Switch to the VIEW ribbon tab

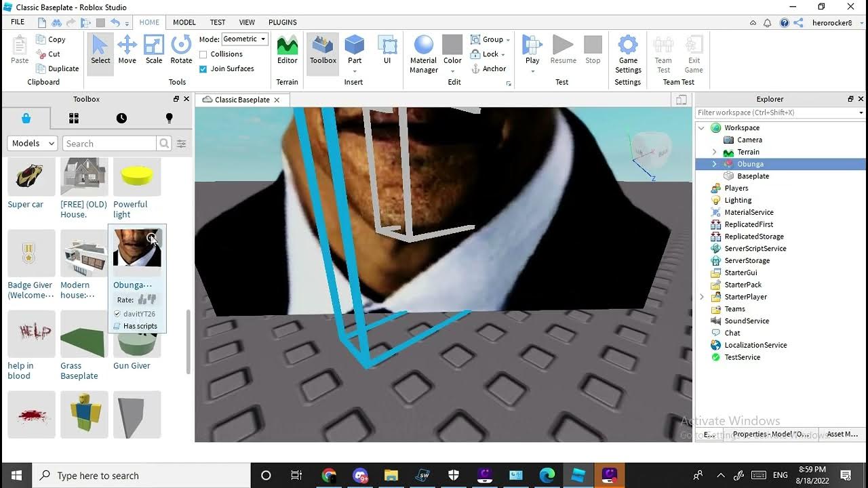click(x=248, y=22)
